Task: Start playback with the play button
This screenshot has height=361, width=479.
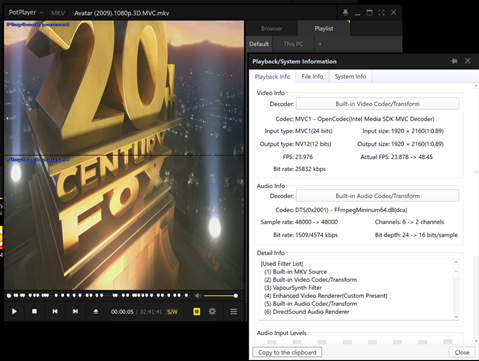Action: tap(14, 311)
